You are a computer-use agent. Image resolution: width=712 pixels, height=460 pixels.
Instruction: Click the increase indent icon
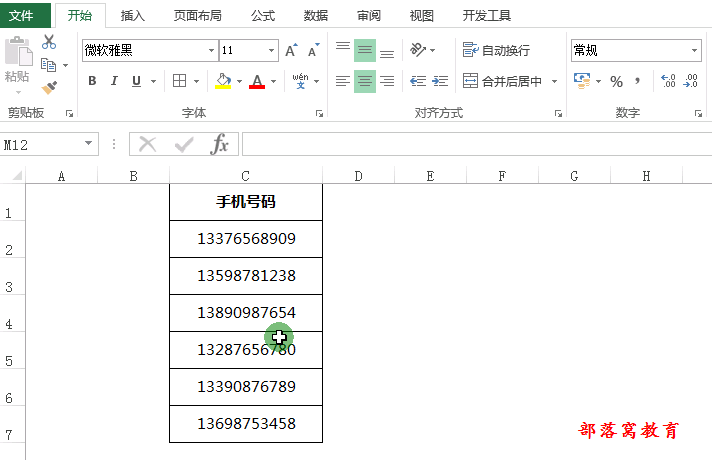pyautogui.click(x=440, y=82)
